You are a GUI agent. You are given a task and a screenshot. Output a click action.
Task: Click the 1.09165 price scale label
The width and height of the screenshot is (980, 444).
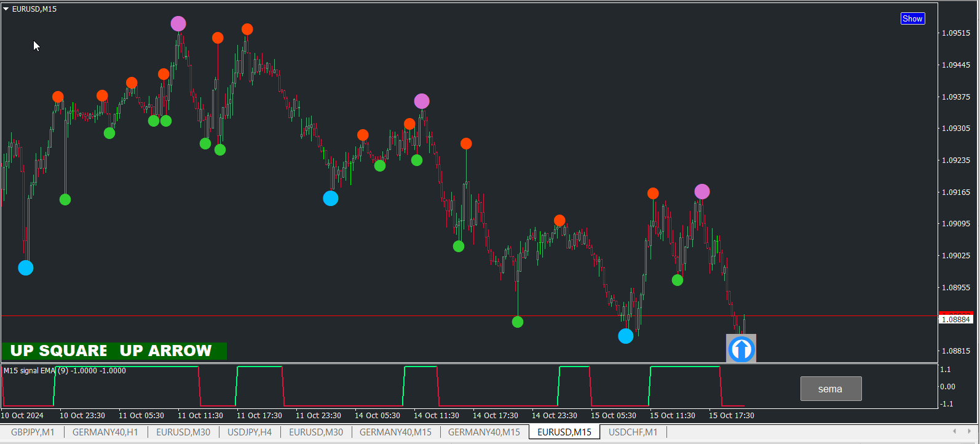(x=956, y=192)
